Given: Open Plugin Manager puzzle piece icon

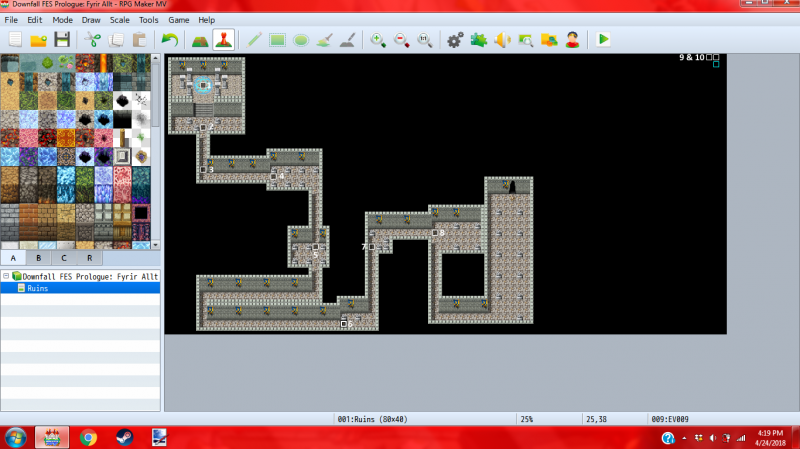Looking at the screenshot, I should (479, 40).
